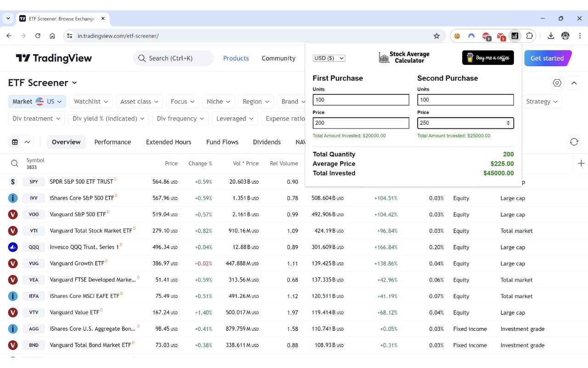Open the browser Extensions puzzle icon

530,36
